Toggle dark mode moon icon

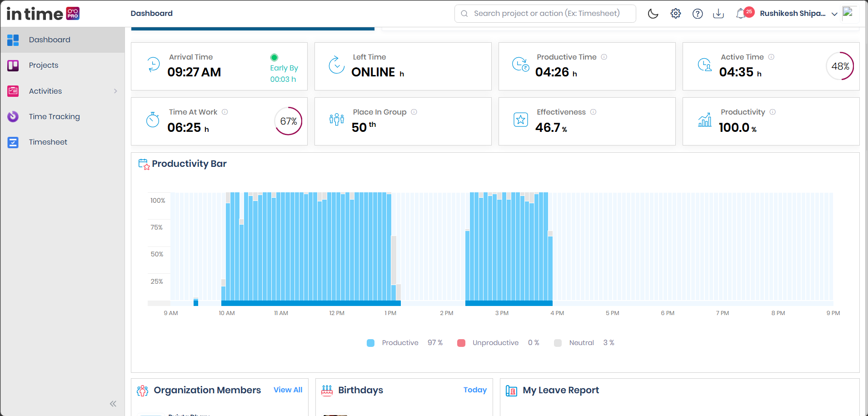(653, 14)
